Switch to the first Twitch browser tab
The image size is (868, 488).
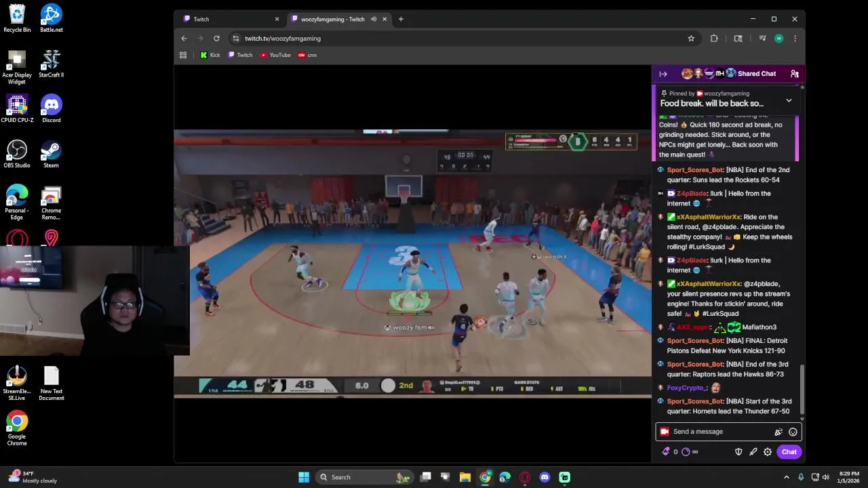click(231, 19)
